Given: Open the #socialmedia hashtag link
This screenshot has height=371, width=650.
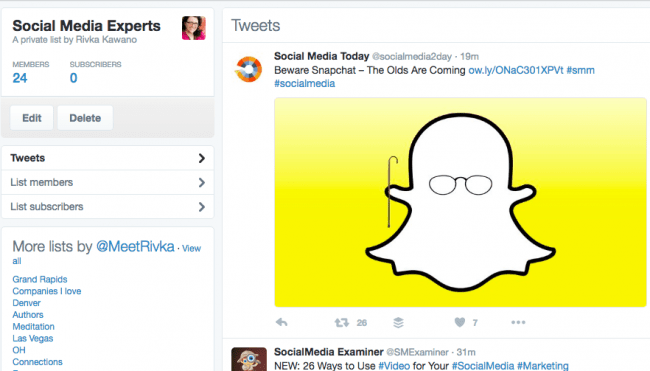Looking at the screenshot, I should tap(305, 83).
